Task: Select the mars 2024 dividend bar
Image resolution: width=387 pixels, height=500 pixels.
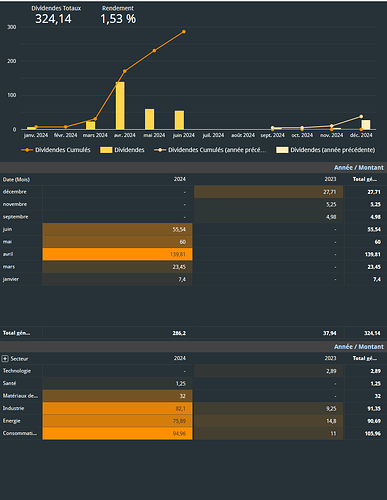Action: click(x=90, y=125)
